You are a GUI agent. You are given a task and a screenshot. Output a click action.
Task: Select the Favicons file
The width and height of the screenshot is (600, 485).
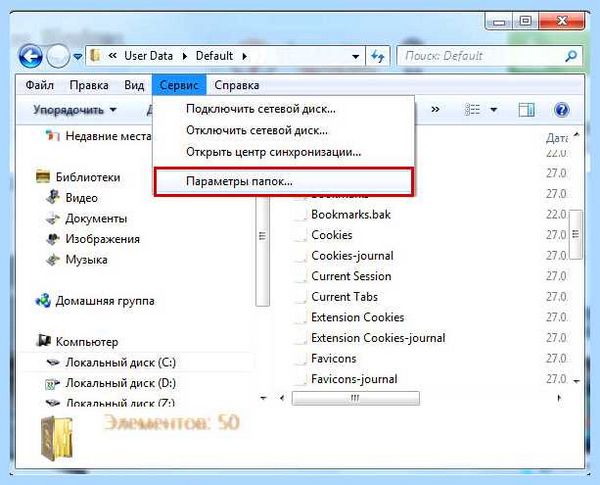tap(334, 359)
